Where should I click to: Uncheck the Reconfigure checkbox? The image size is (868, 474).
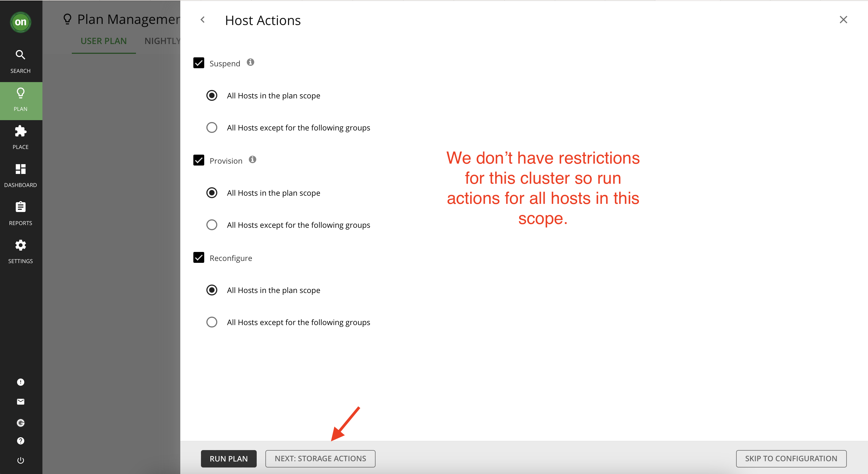pos(199,257)
